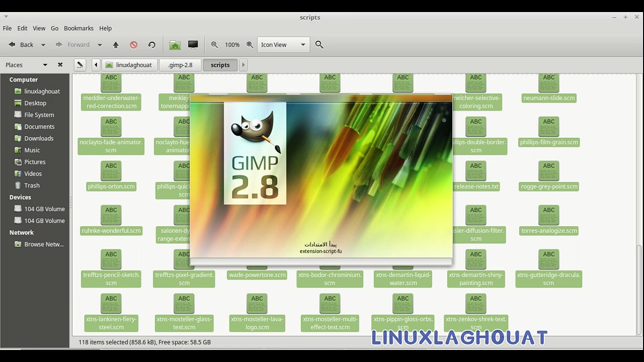Open the Help menu

point(105,28)
